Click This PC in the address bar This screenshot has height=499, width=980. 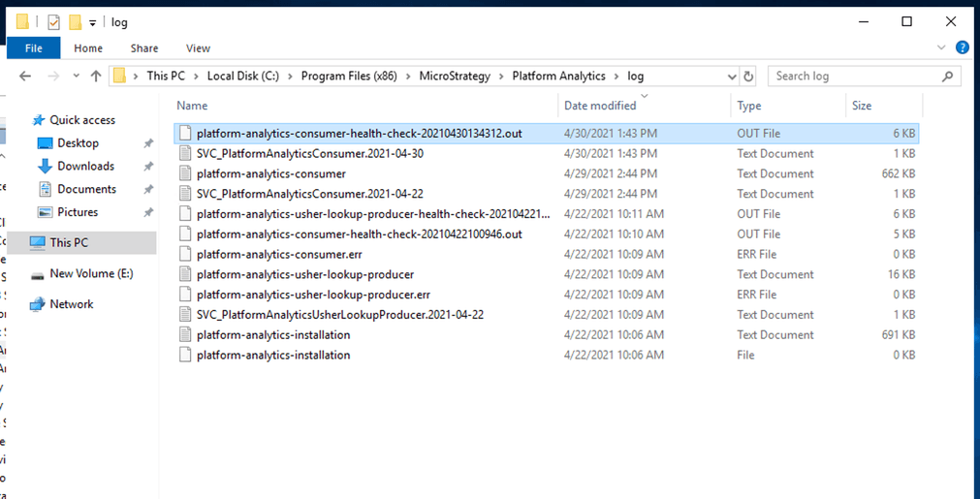[x=166, y=77]
